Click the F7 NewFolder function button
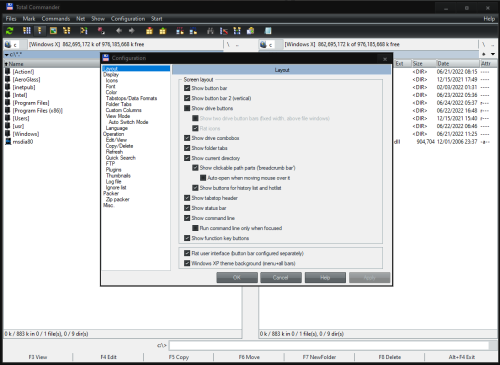500x365 pixels. tap(319, 357)
